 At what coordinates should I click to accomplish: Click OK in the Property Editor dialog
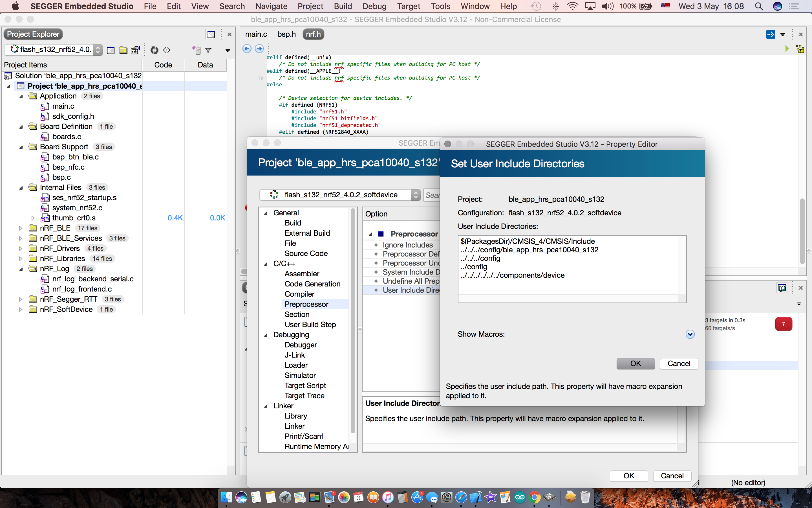pos(635,364)
